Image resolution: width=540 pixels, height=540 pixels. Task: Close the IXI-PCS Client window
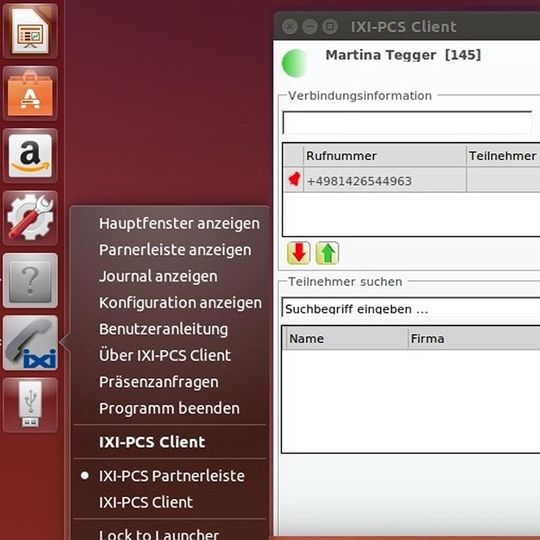click(290, 27)
